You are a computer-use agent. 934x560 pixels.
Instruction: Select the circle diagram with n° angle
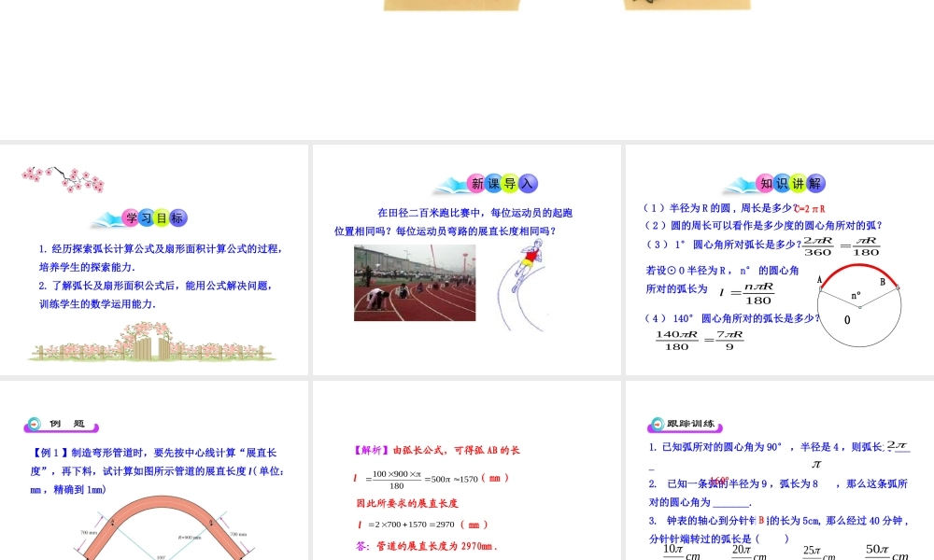click(859, 308)
